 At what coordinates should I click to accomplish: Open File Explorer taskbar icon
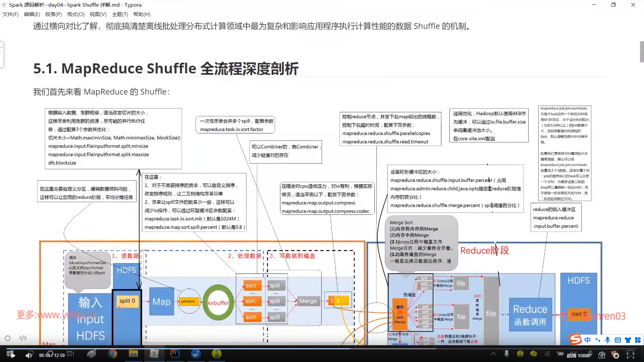click(x=133, y=354)
